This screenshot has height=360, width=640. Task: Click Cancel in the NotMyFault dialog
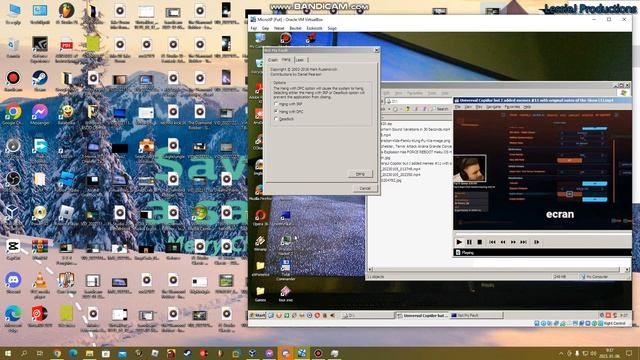coord(364,188)
